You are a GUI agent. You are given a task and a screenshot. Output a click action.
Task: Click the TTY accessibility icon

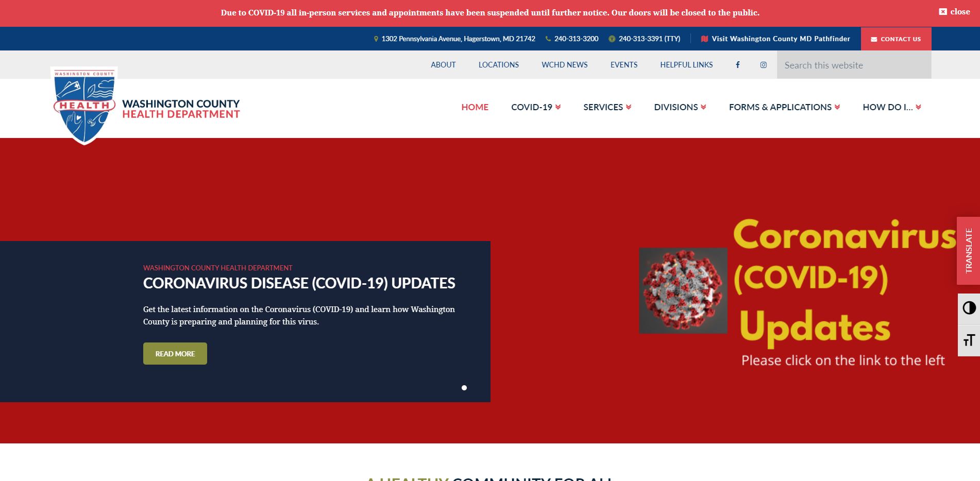coord(612,39)
